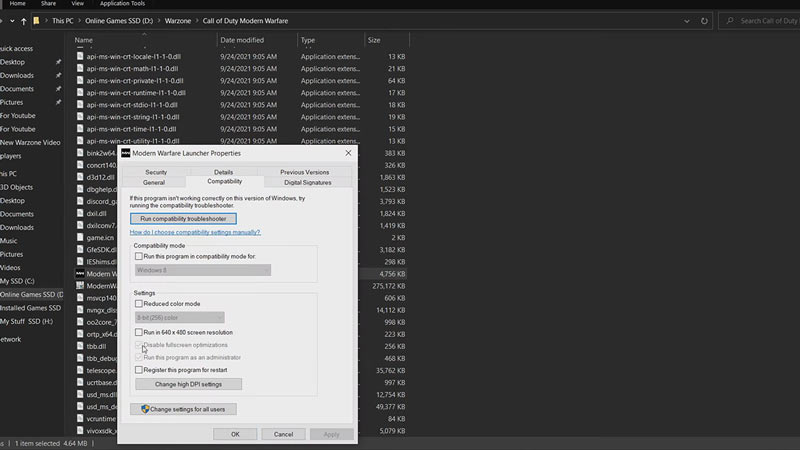
Task: Toggle Run this program as an administrator
Action: pyautogui.click(x=138, y=357)
